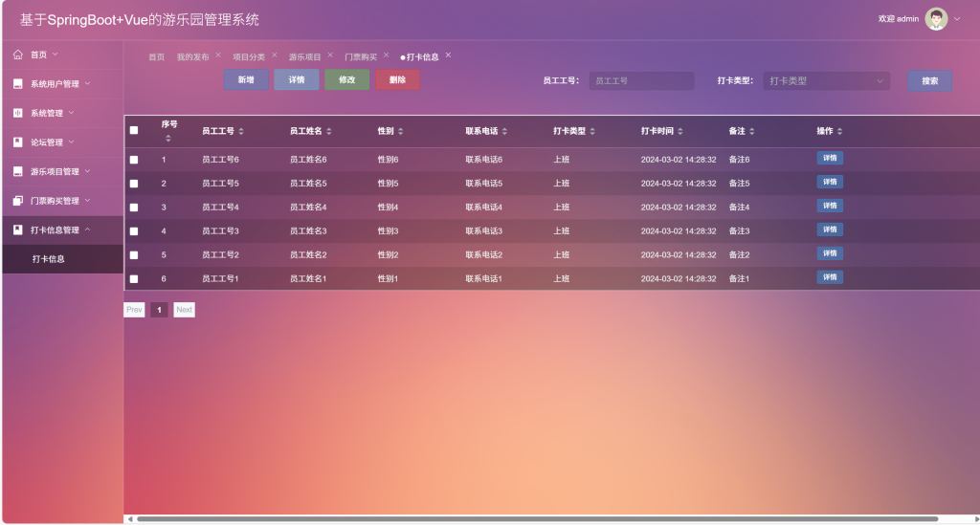Click the 删除 button
This screenshot has width=980, height=525.
tap(397, 80)
